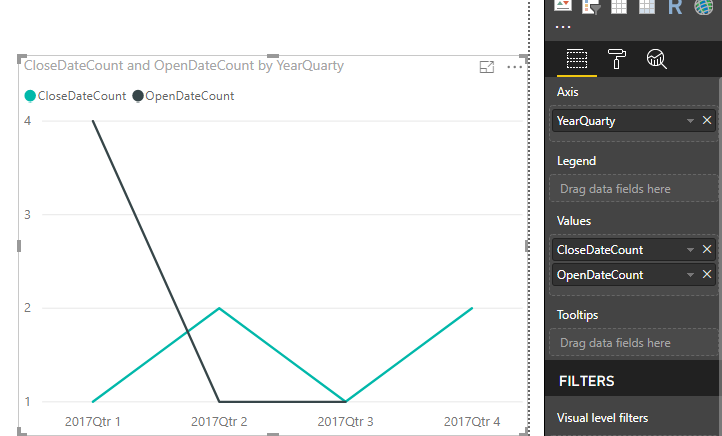Click the dark OpenDateCount line
This screenshot has width=722, height=436.
tap(156, 261)
